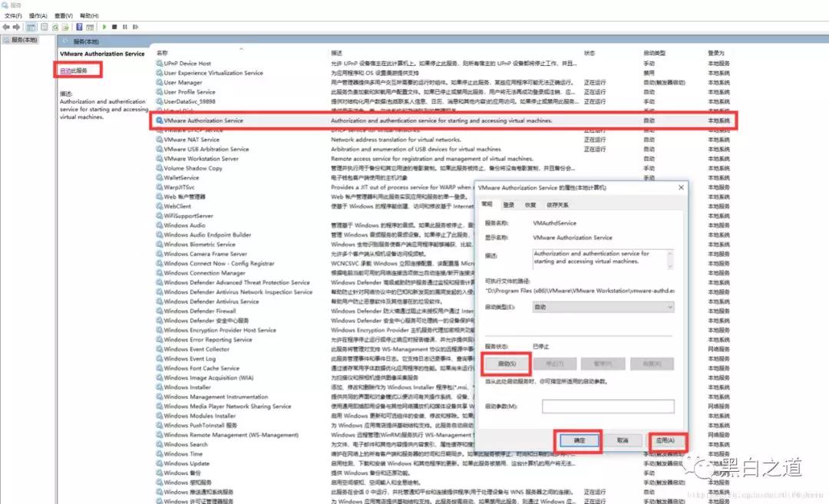The height and width of the screenshot is (504, 829).
Task: Select the Windows Biometric Service row
Action: (x=443, y=244)
